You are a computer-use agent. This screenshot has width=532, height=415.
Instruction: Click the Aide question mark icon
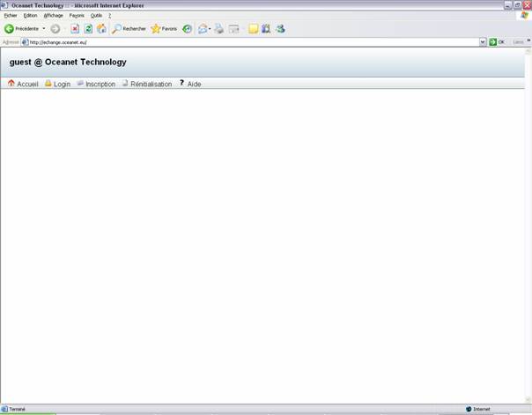(x=181, y=83)
